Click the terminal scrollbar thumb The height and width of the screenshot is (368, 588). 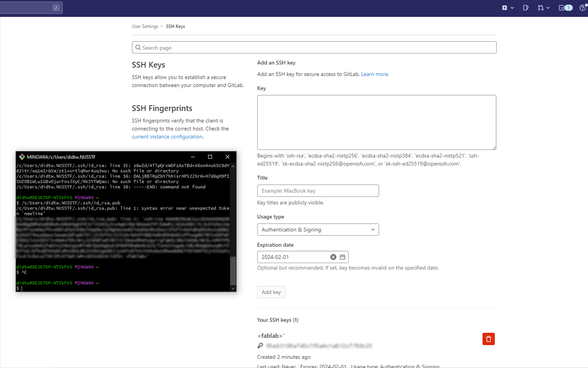pyautogui.click(x=233, y=271)
